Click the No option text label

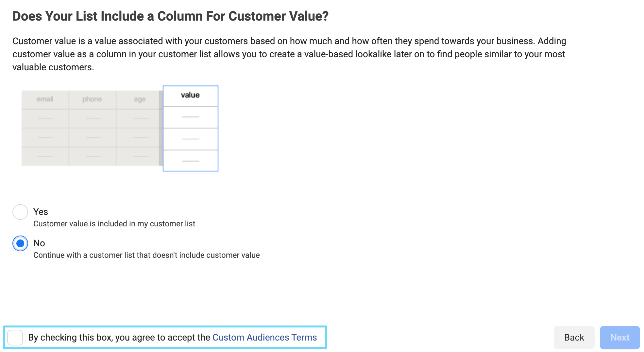pyautogui.click(x=39, y=243)
